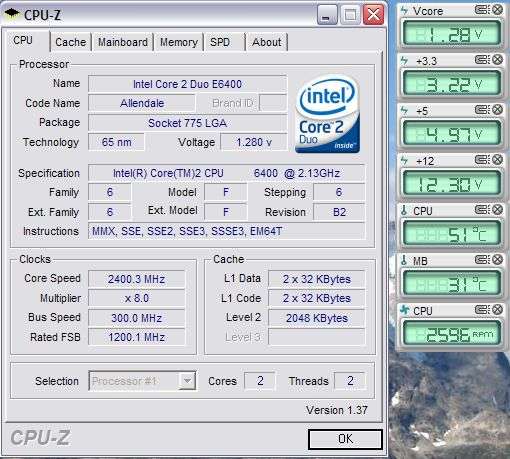Click the rated FSB value '1200.1 MHz'
The image size is (510, 459).
pyautogui.click(x=136, y=337)
